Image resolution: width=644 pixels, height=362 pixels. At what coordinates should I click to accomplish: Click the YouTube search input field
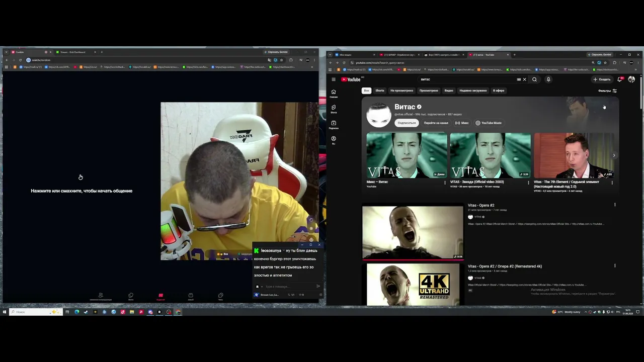pos(468,79)
